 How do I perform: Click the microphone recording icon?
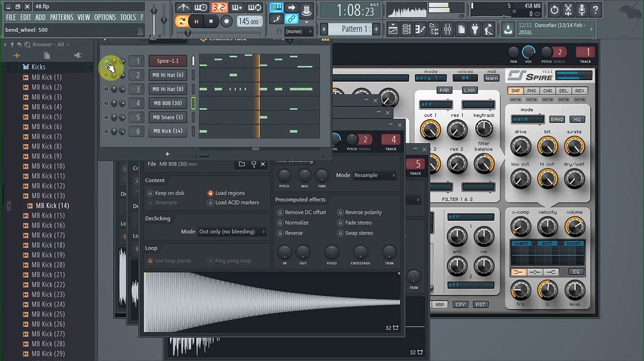tap(582, 10)
